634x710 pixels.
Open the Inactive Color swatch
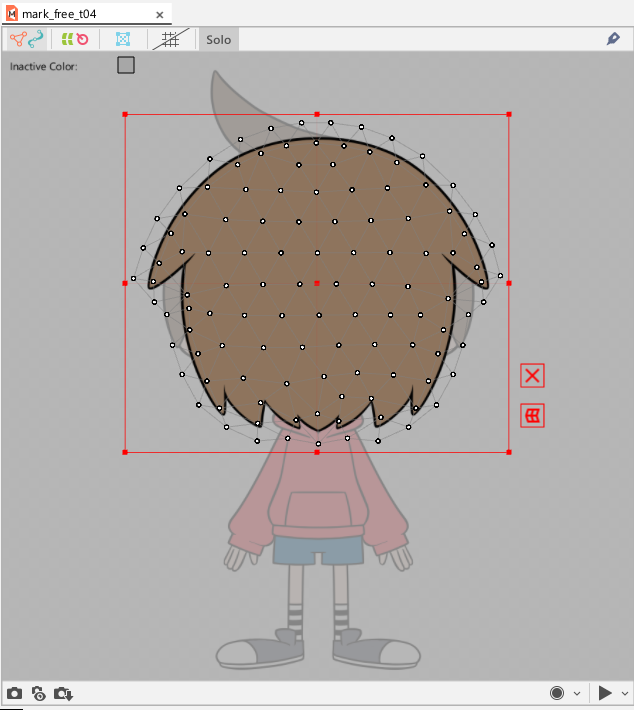(x=126, y=65)
